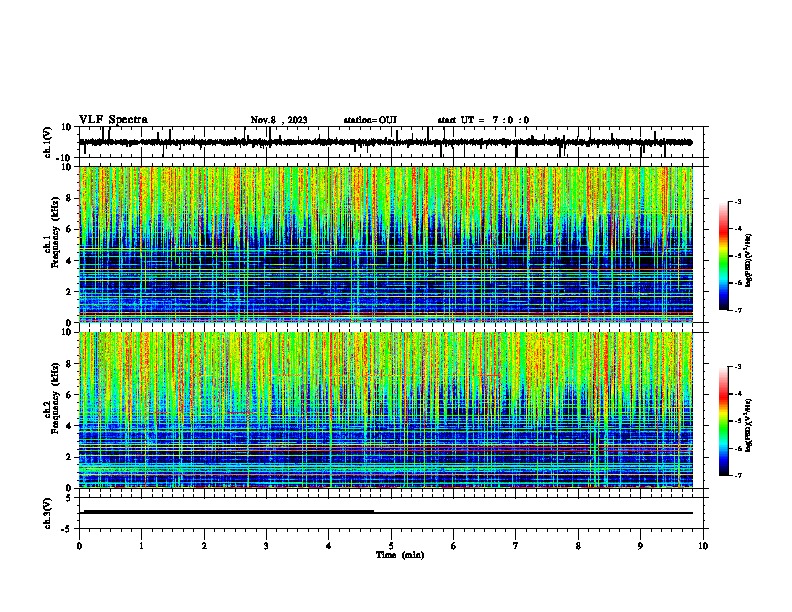Click inside the ch.1 voltage waveform panel
This screenshot has width=792, height=612.
click(391, 142)
